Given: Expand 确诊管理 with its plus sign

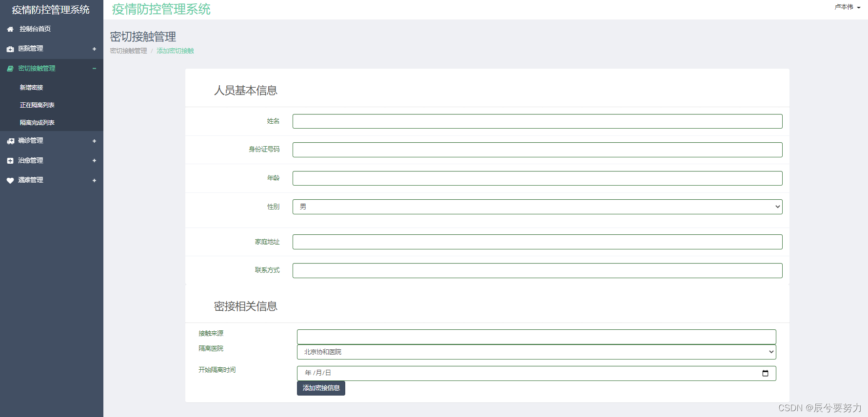Looking at the screenshot, I should pyautogui.click(x=94, y=141).
